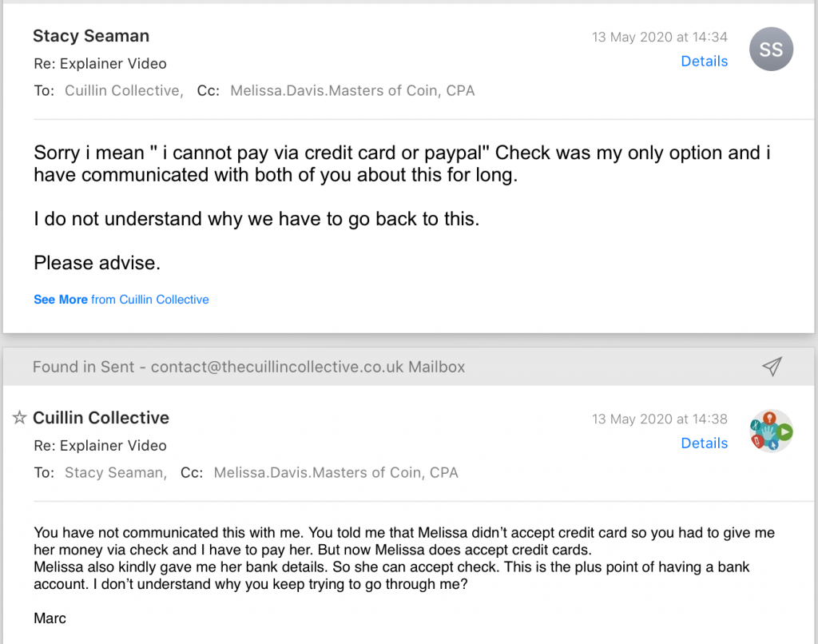Click the Cuillin Collective sender name

[x=101, y=418]
